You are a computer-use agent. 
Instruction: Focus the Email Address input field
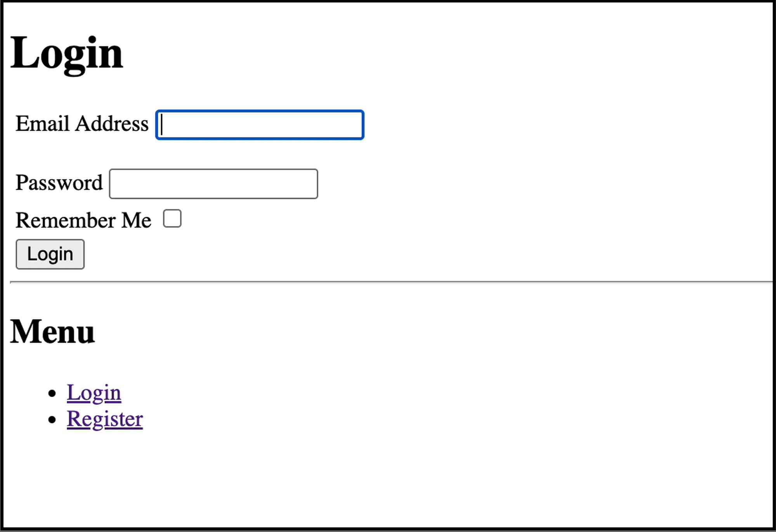point(259,125)
